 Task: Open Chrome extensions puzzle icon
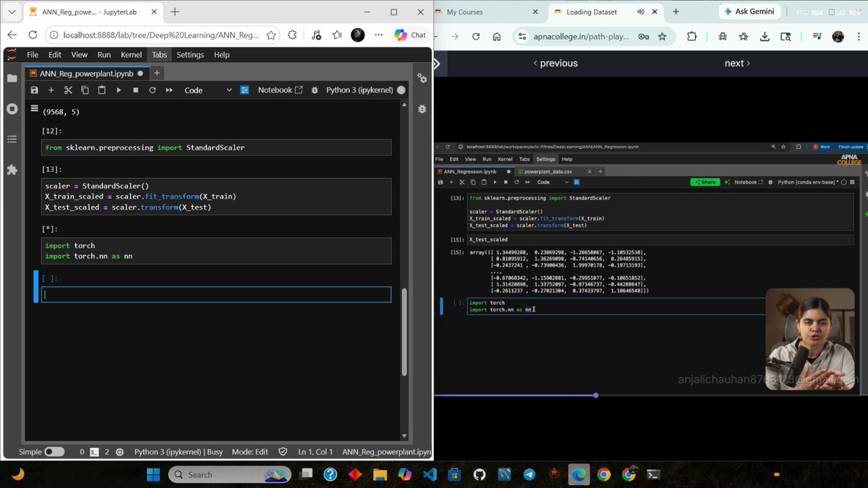pyautogui.click(x=692, y=37)
